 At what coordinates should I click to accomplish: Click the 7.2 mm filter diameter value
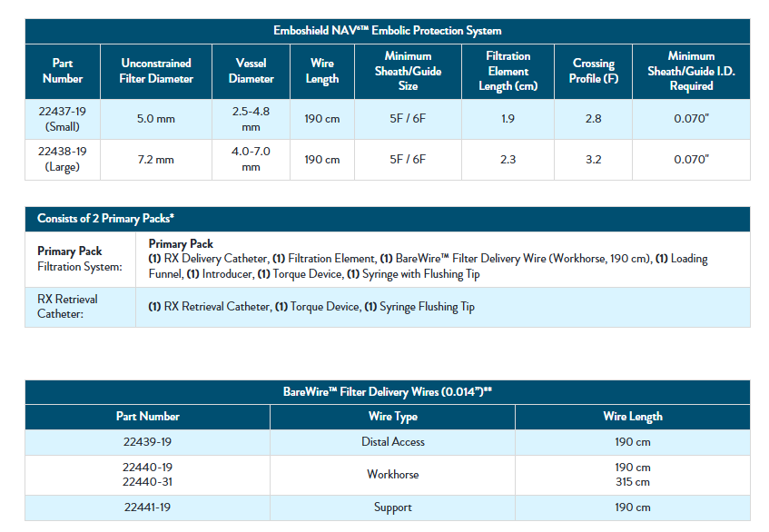click(x=157, y=160)
